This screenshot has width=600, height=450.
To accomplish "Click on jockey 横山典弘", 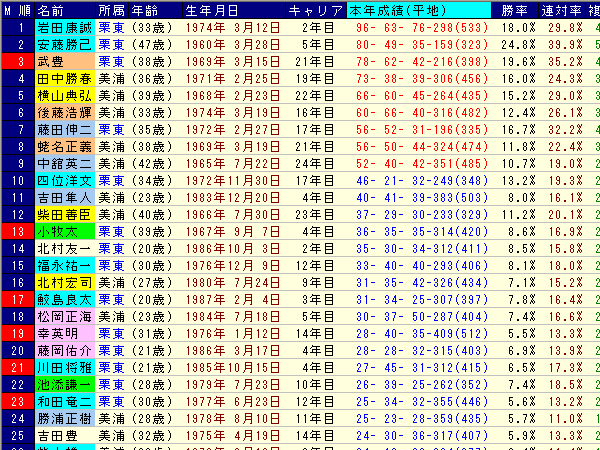I will click(64, 95).
